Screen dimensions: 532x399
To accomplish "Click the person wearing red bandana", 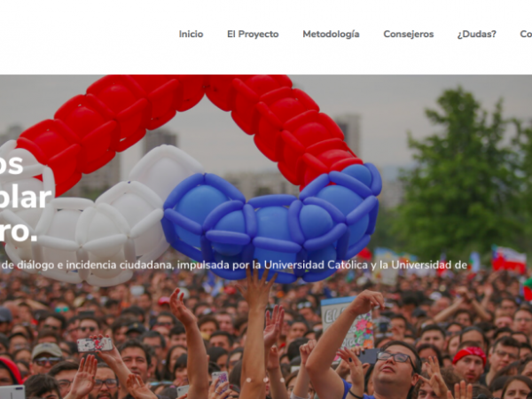I will (470, 364).
